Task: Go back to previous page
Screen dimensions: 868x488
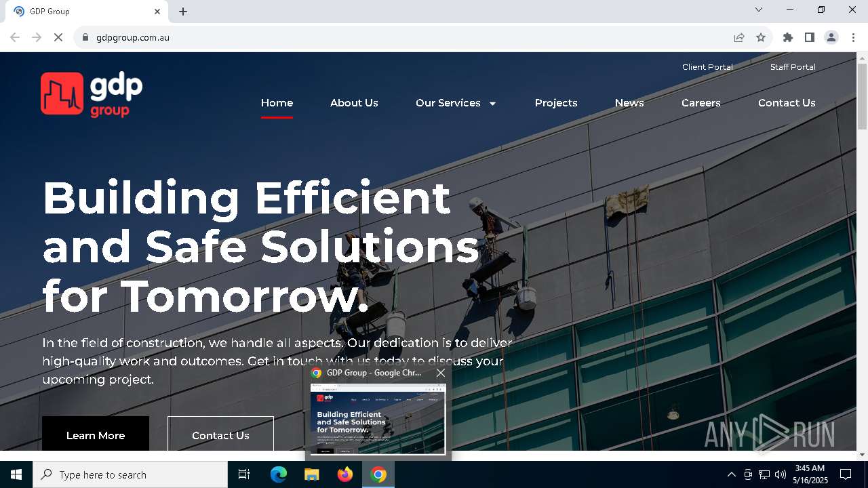Action: pos(15,37)
